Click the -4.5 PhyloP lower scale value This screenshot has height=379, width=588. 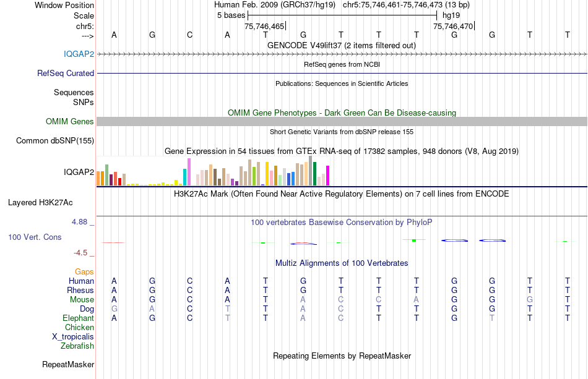[80, 253]
